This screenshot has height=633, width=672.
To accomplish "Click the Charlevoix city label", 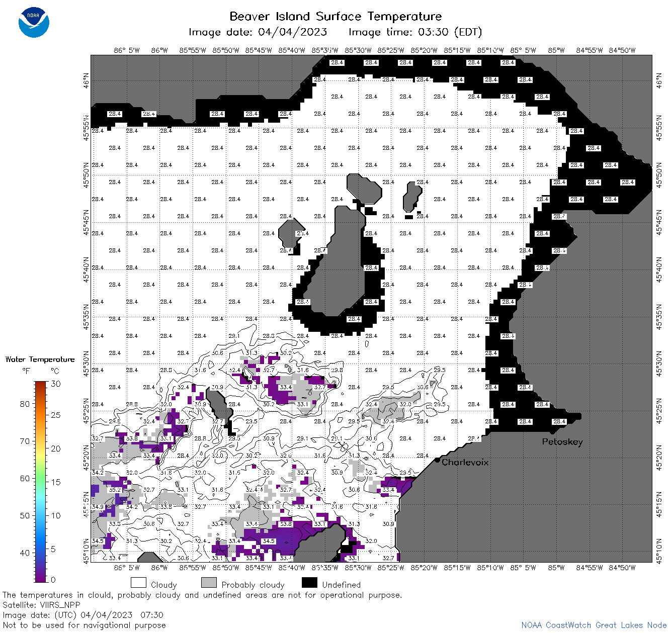I will 465,462.
